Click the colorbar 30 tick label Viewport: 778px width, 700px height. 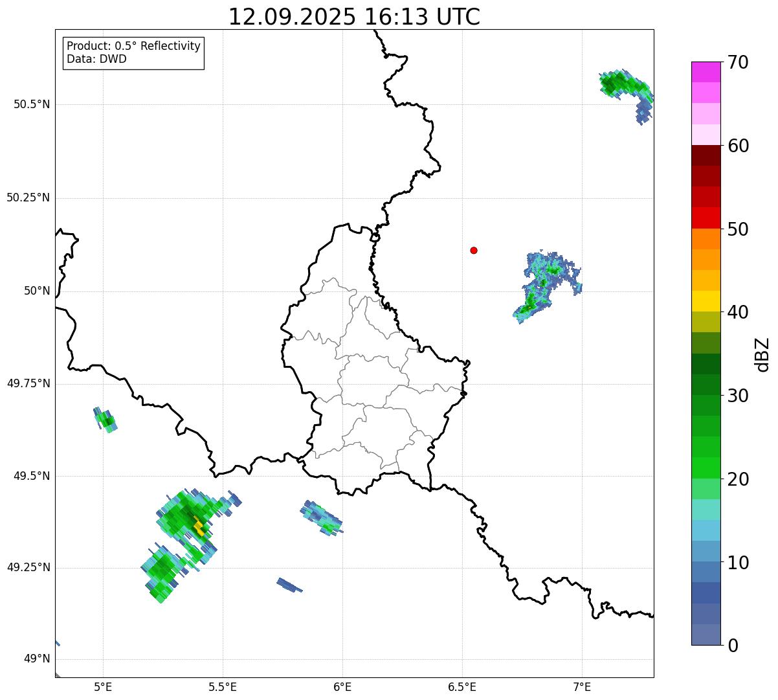[x=737, y=396]
